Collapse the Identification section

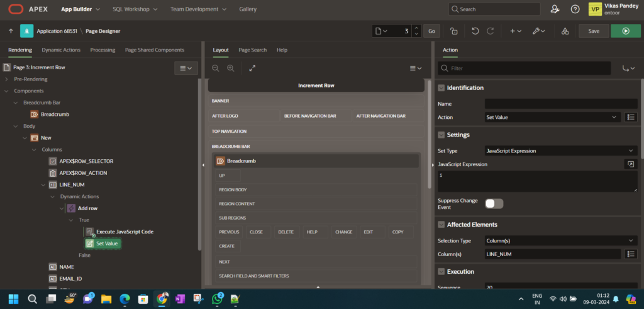coord(441,88)
